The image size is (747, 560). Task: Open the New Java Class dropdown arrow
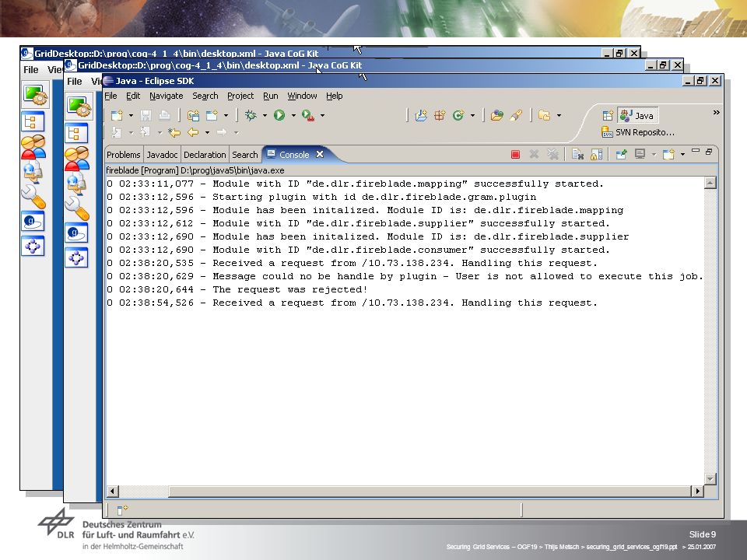pyautogui.click(x=472, y=116)
